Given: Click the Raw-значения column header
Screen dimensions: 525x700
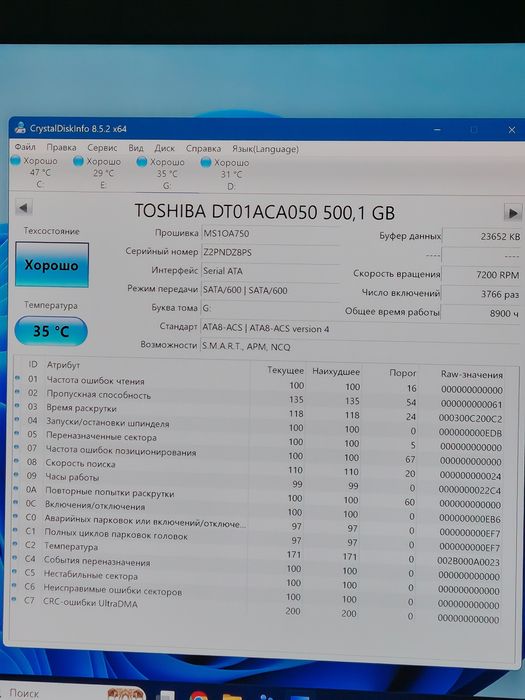Looking at the screenshot, I should point(472,375).
